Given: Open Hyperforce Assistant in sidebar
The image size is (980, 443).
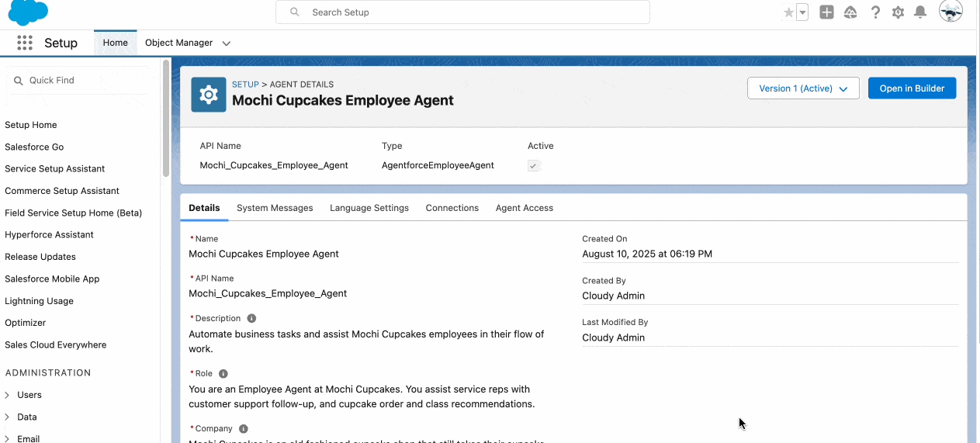Looking at the screenshot, I should (x=49, y=234).
